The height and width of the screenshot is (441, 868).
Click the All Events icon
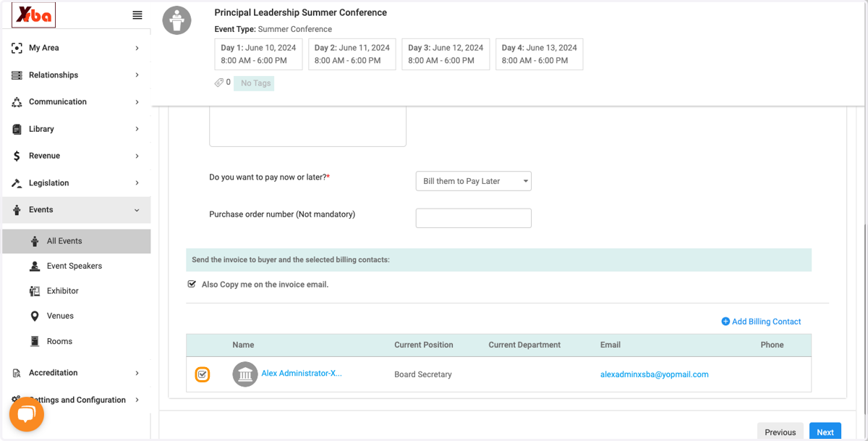pos(34,241)
